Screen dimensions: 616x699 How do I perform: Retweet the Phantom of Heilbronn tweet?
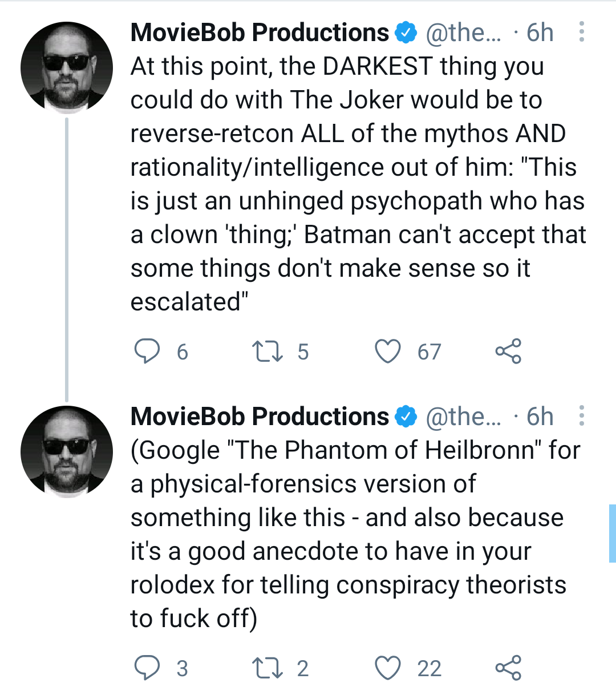[268, 668]
